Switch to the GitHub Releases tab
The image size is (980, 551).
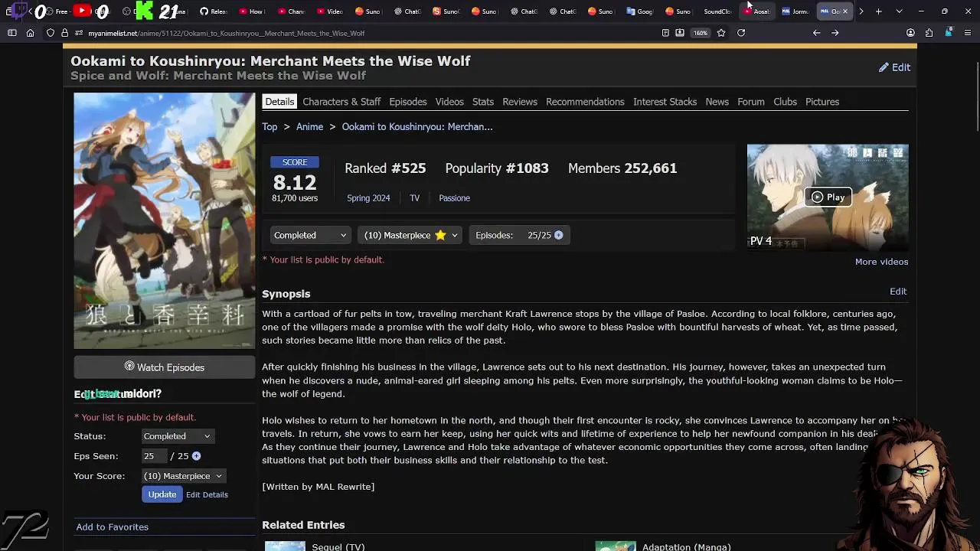pos(214,11)
